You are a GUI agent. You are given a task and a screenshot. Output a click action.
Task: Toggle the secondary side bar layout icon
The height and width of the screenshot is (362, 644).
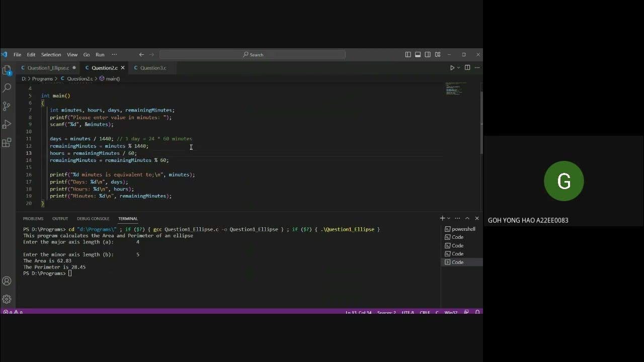pos(428,54)
